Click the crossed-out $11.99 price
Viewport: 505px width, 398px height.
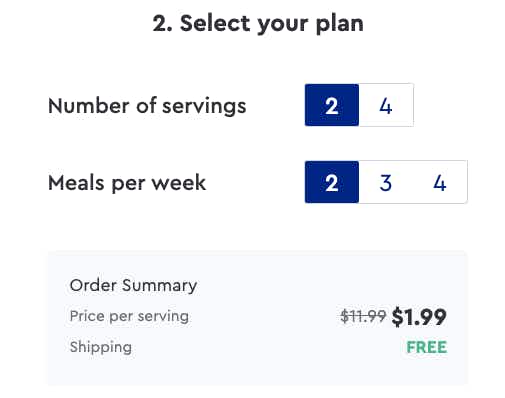pyautogui.click(x=363, y=316)
